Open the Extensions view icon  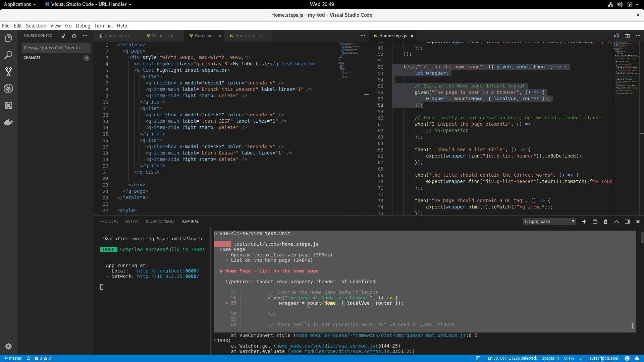(8, 105)
